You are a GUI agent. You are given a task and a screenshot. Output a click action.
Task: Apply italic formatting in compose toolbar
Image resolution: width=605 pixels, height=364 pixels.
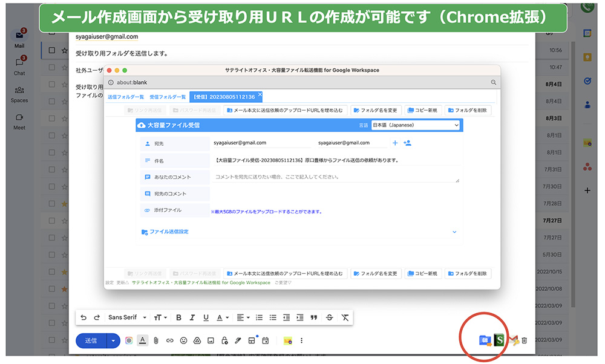coord(192,317)
